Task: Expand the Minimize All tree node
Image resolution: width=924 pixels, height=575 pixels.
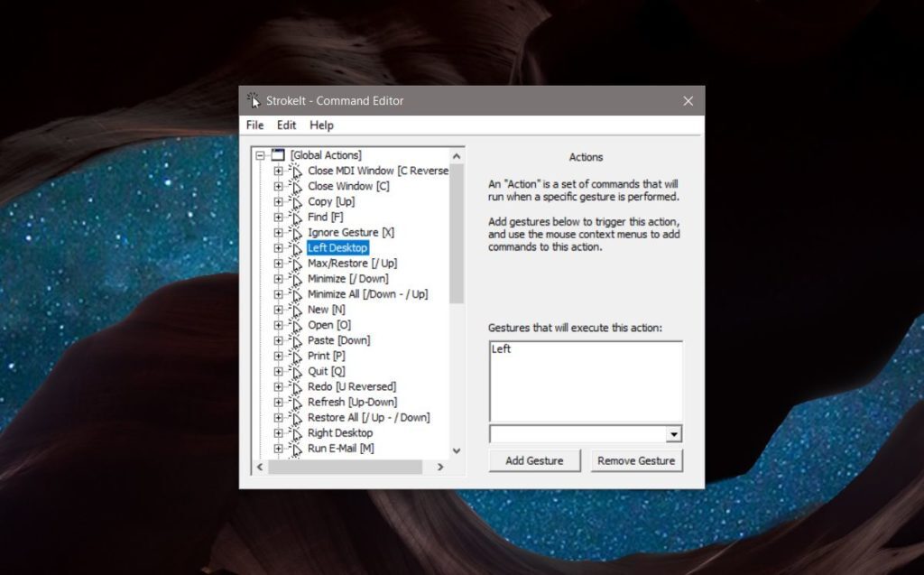Action: (x=278, y=294)
